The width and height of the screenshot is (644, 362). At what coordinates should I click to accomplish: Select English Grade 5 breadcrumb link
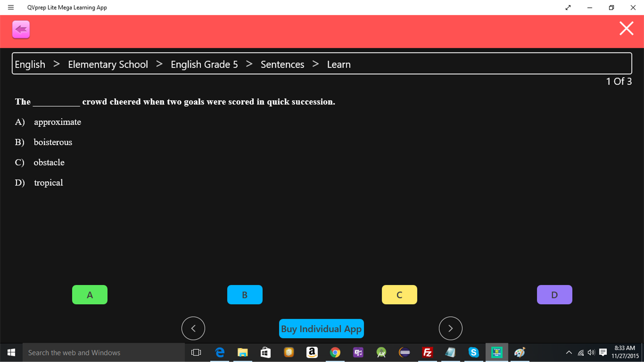coord(204,64)
